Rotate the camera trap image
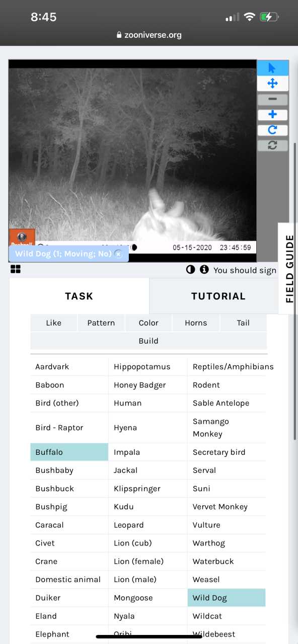 pos(273,130)
